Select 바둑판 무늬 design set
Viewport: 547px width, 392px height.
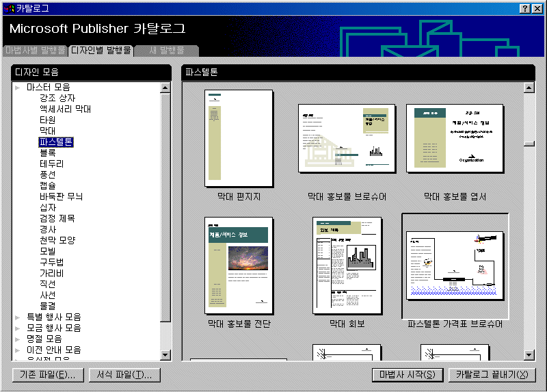coord(61,196)
